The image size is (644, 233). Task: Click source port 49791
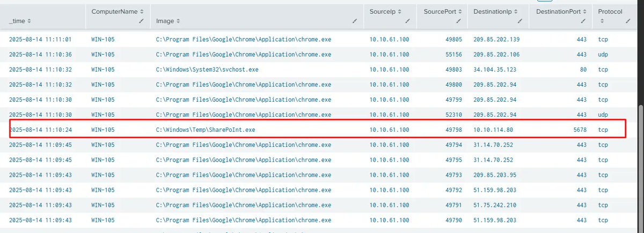(x=453, y=205)
